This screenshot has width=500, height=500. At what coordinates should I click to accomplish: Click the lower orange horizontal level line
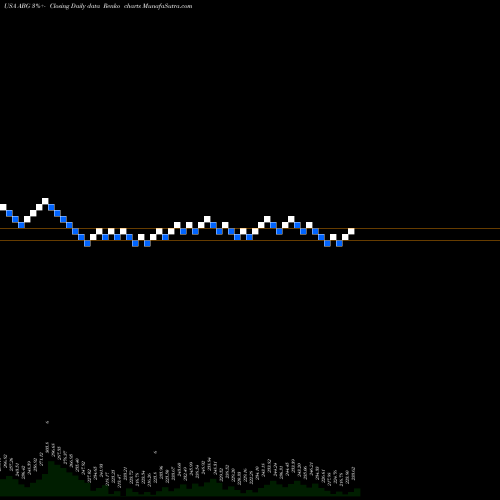coord(250,240)
